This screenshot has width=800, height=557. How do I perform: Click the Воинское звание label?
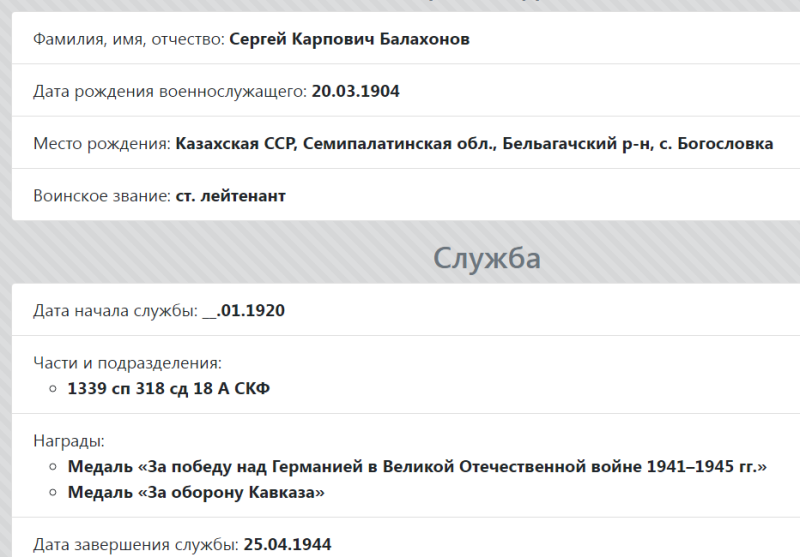(x=102, y=196)
